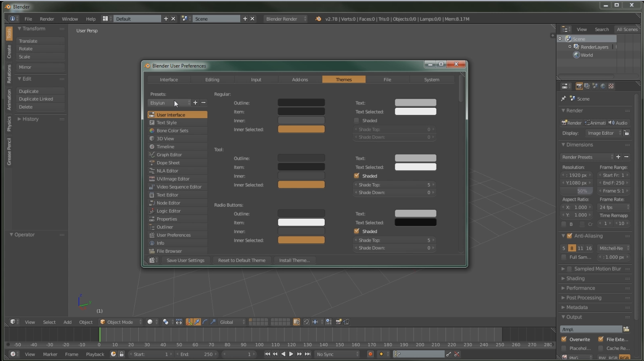Select the Node Editor theme category

pos(177,203)
